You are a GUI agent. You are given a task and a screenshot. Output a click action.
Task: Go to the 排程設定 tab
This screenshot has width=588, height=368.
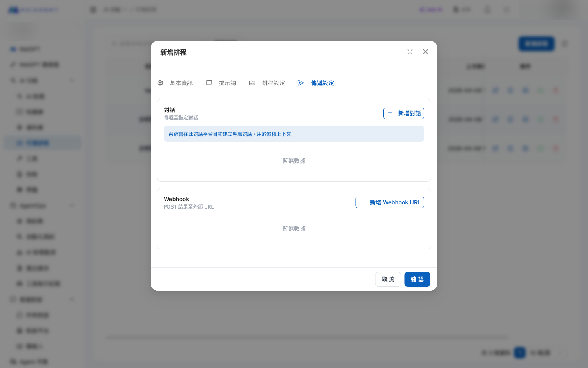coord(267,83)
